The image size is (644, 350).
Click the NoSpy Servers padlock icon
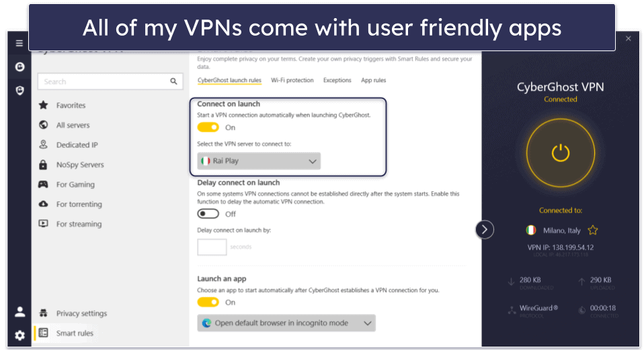click(43, 164)
